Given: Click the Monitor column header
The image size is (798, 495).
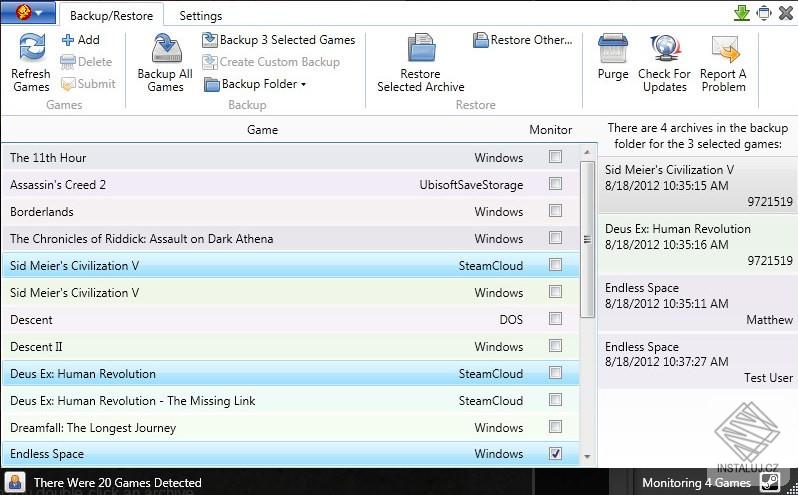Looking at the screenshot, I should point(551,130).
